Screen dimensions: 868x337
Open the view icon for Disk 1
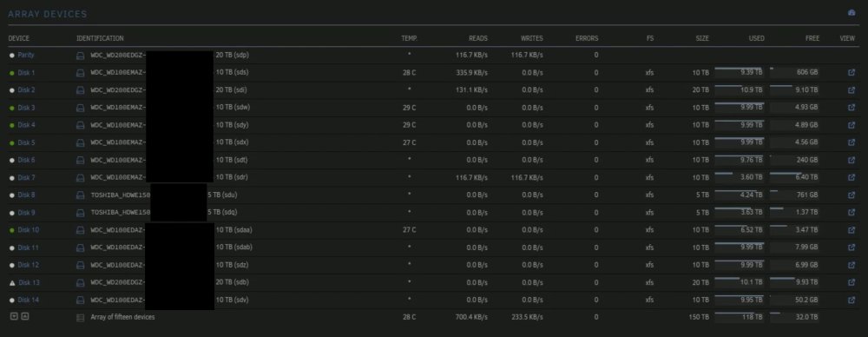click(x=852, y=73)
